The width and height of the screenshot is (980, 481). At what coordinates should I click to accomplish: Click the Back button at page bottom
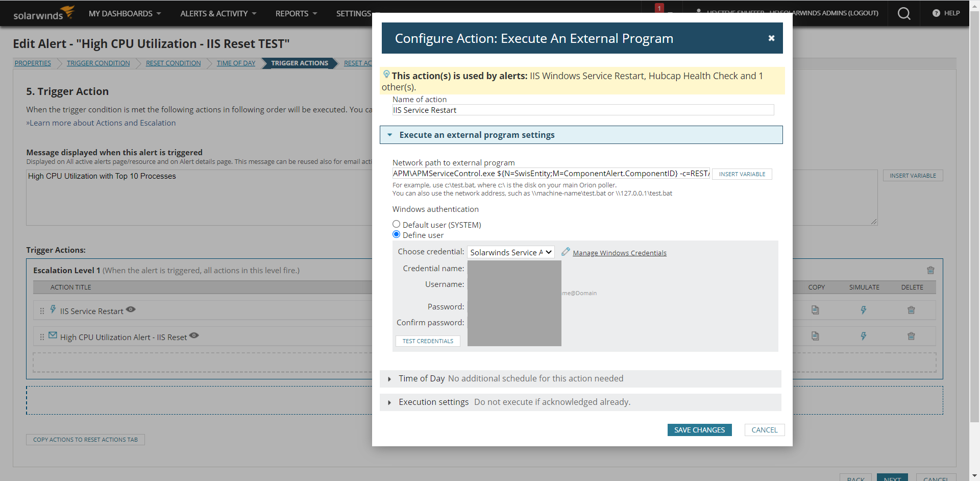856,478
